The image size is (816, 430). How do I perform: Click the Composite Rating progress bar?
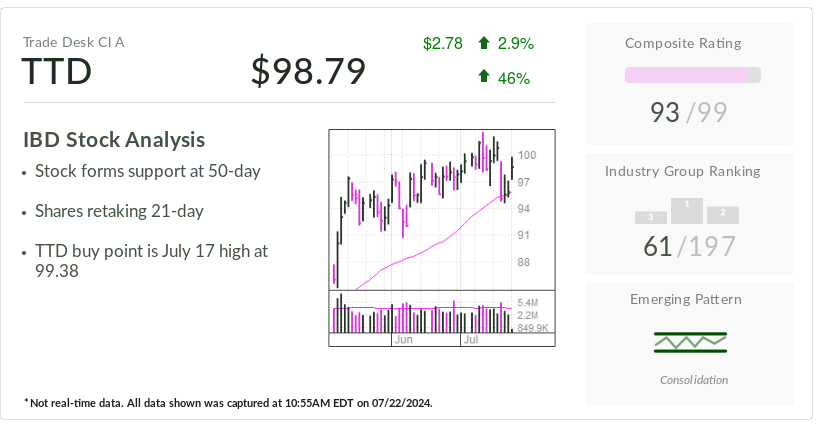692,75
